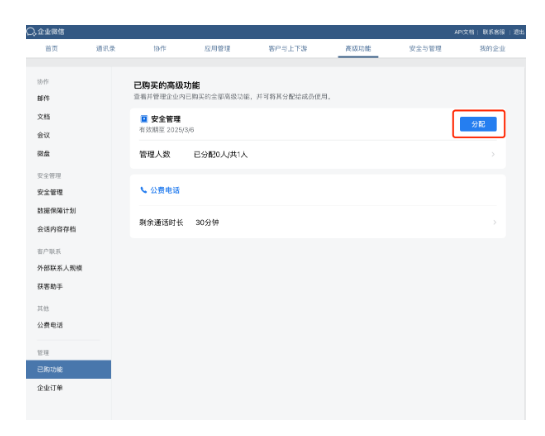Open 公费电话 sidebar item

(x=50, y=325)
